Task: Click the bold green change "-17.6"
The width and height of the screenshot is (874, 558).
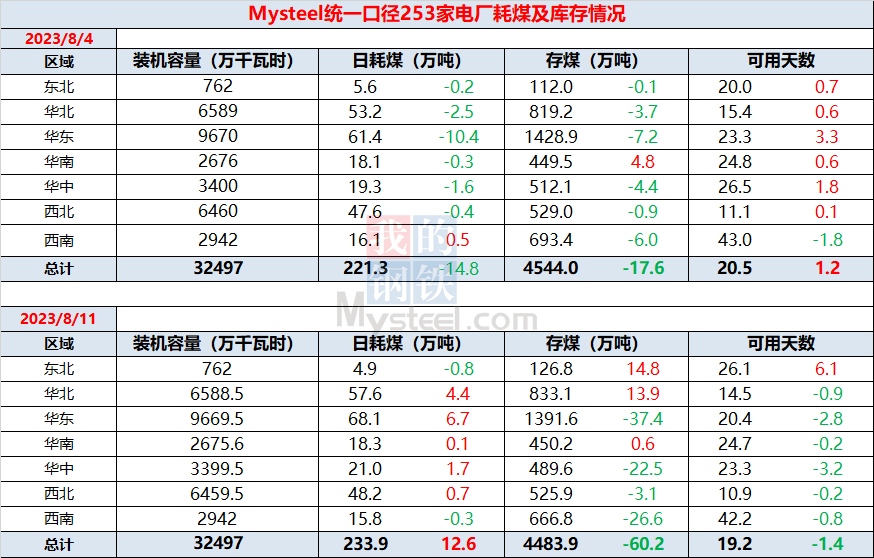Action: tap(643, 268)
